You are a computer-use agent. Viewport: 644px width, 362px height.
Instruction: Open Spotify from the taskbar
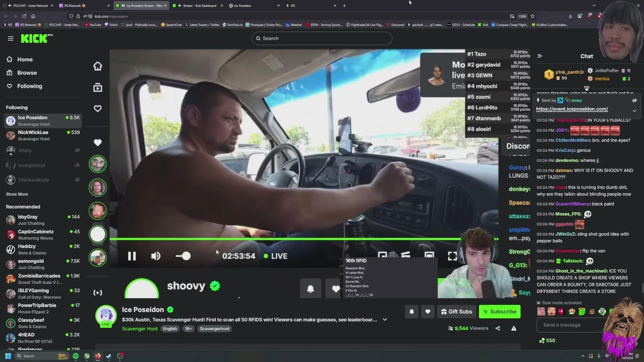(75, 356)
